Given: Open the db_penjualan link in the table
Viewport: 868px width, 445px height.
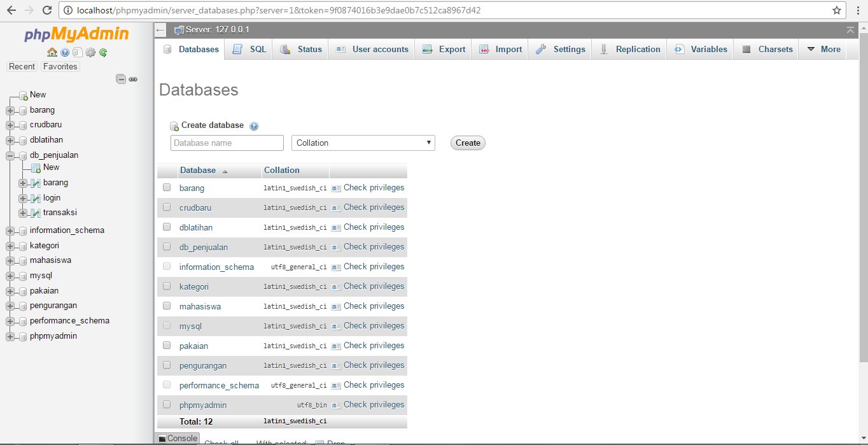Looking at the screenshot, I should click(204, 248).
